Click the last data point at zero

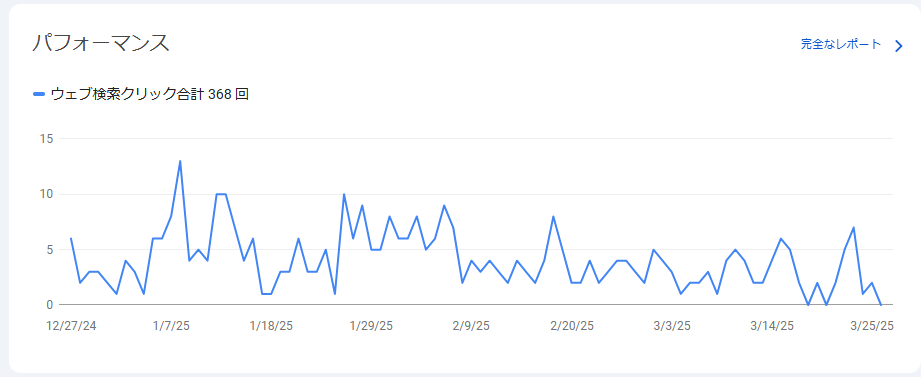[880, 305]
